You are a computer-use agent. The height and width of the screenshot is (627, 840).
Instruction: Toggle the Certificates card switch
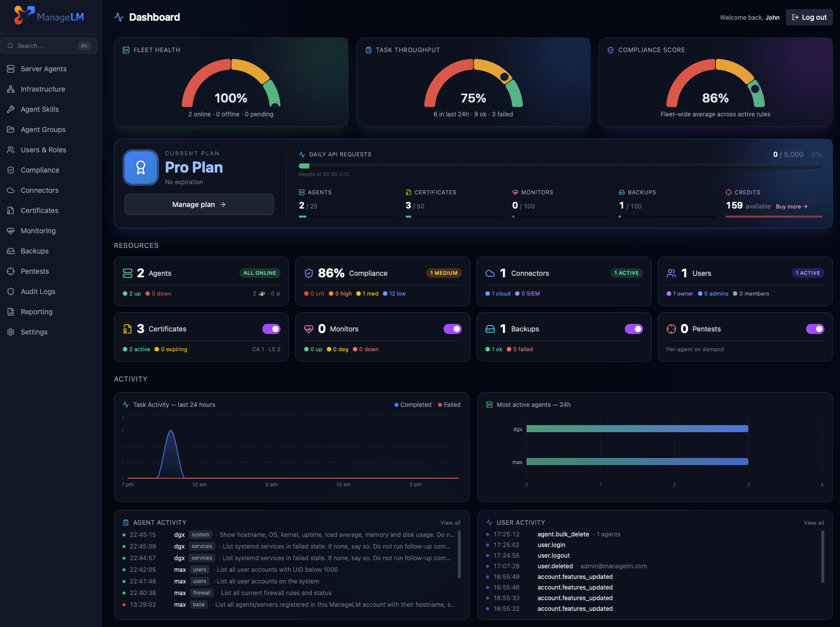pyautogui.click(x=271, y=329)
